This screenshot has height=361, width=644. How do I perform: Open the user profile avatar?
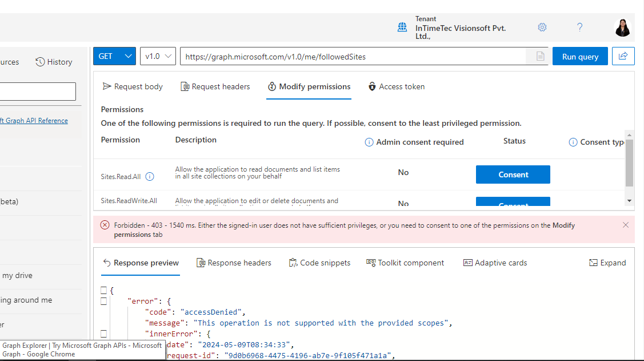coord(623,27)
